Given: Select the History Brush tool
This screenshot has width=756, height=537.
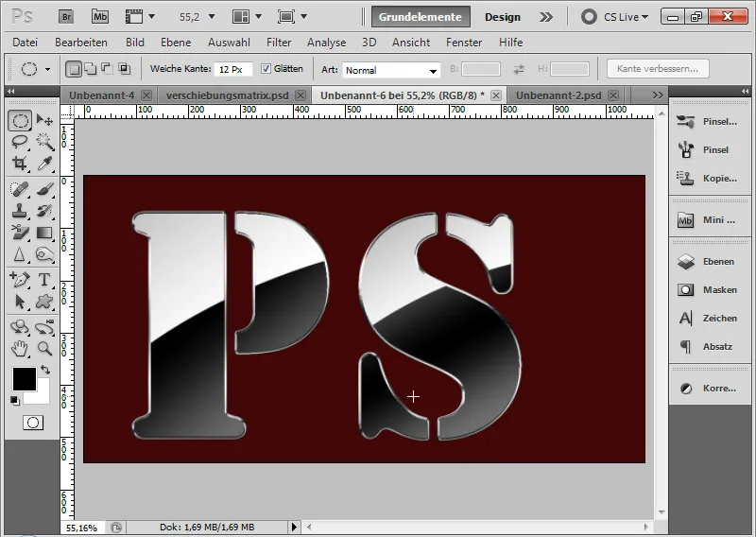Looking at the screenshot, I should click(x=44, y=211).
